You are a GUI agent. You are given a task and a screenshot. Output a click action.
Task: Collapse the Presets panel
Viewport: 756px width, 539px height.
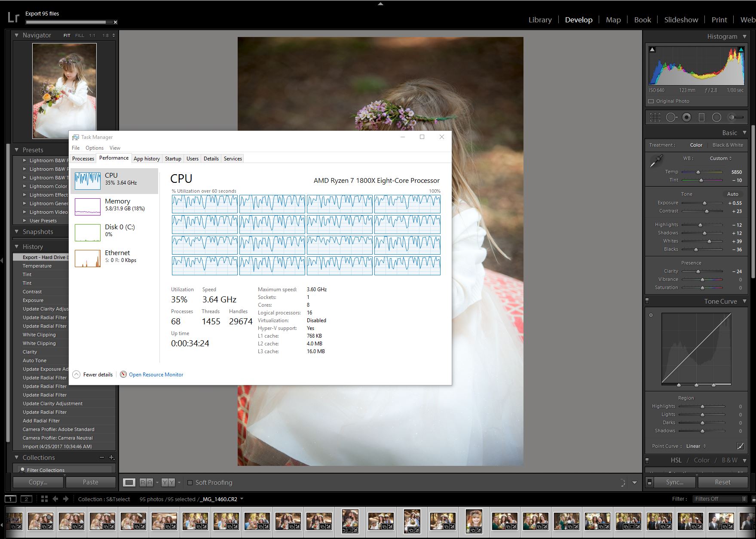pyautogui.click(x=17, y=150)
